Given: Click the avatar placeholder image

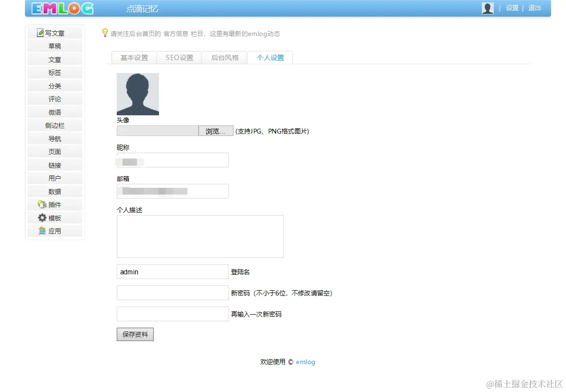Looking at the screenshot, I should pos(137,94).
